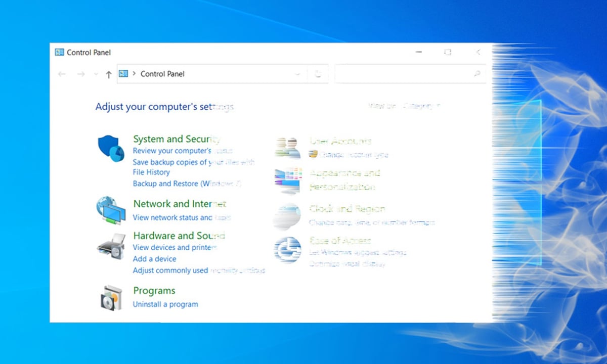Click View network status and tasks
The width and height of the screenshot is (607, 364).
pyautogui.click(x=182, y=217)
